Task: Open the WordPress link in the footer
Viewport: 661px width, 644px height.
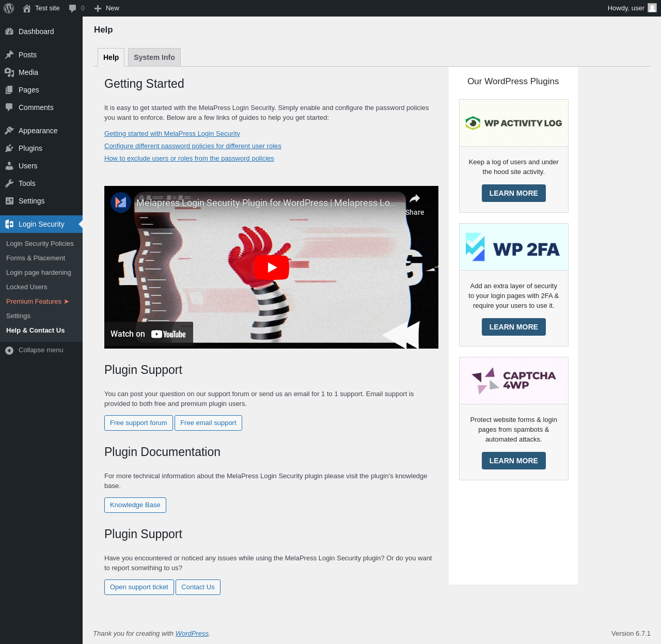Action: pos(192,634)
